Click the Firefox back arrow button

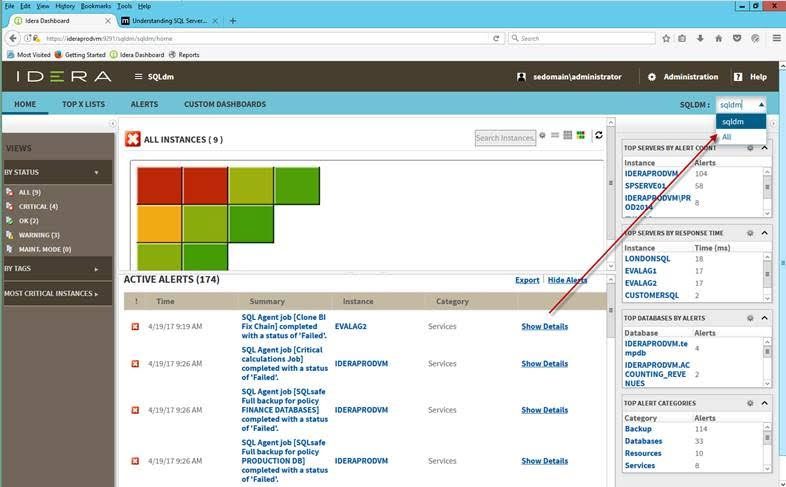tap(13, 38)
